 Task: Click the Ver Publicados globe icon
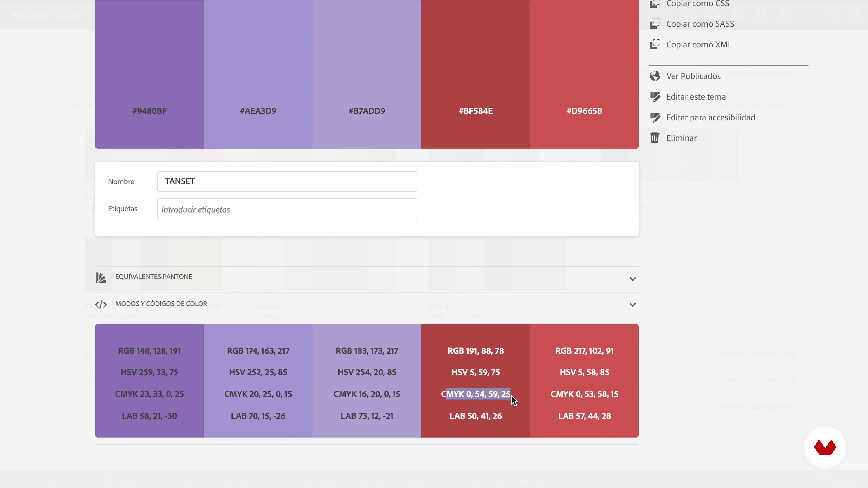(655, 76)
